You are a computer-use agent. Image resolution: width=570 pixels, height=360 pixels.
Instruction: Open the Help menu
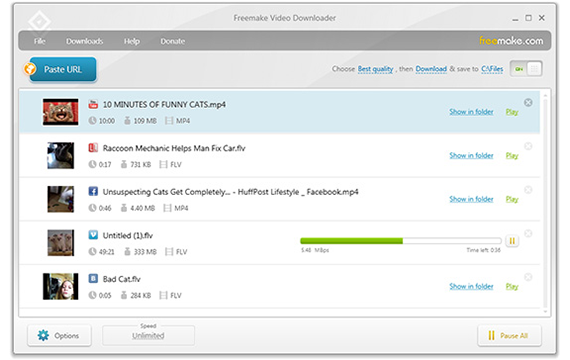click(x=132, y=41)
